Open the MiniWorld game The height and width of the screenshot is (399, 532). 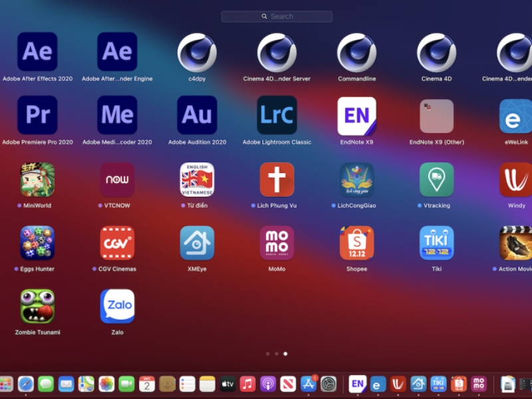click(37, 180)
